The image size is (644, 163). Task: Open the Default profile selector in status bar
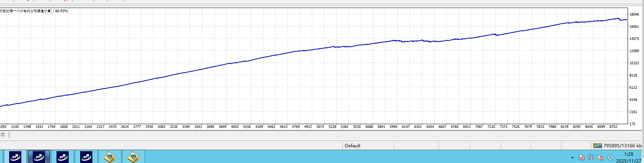tap(353, 145)
